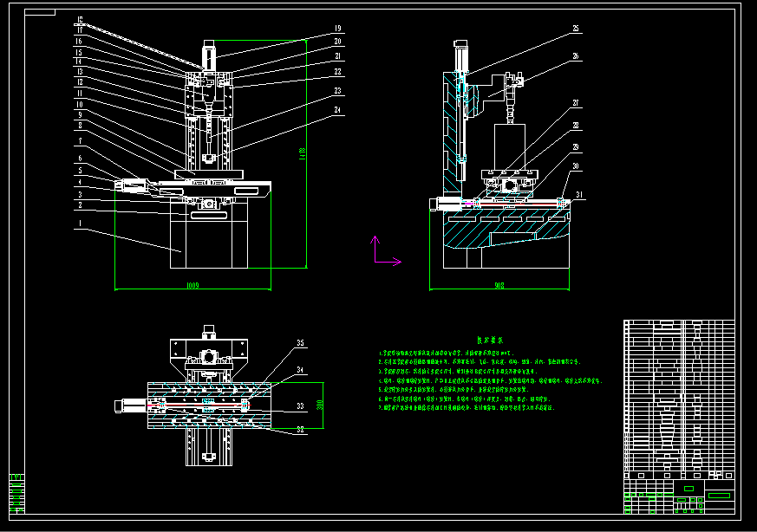Click part callout number 23

click(x=337, y=91)
